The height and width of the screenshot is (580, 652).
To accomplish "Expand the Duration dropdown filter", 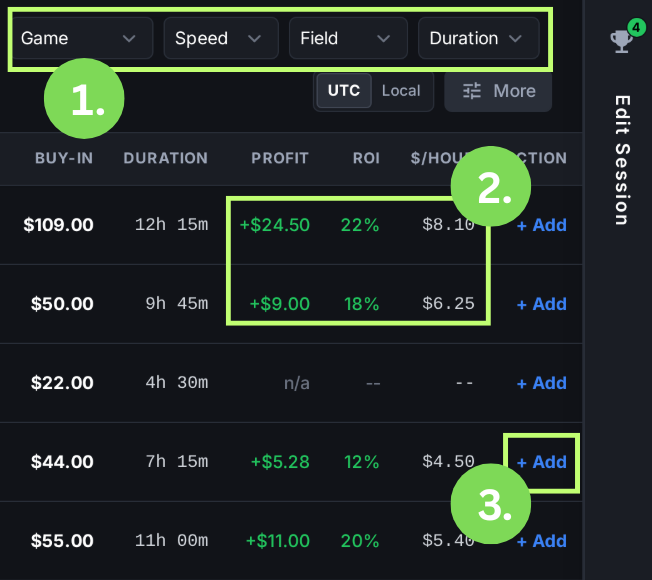I will click(477, 38).
